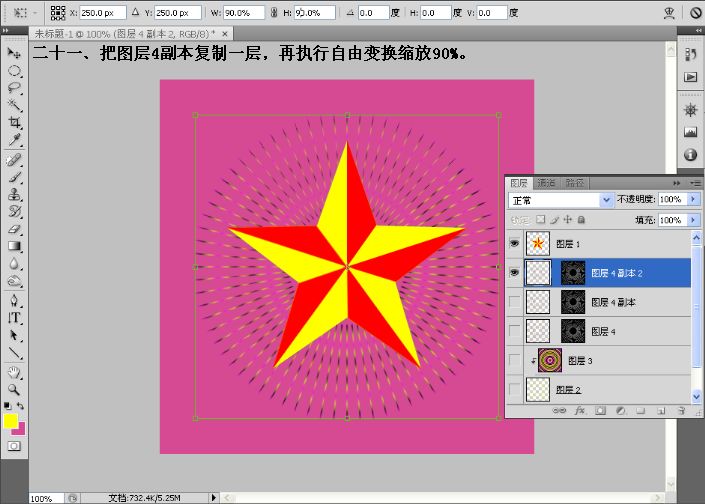The image size is (705, 504).
Task: Swap foreground and background colors
Action: pyautogui.click(x=21, y=406)
